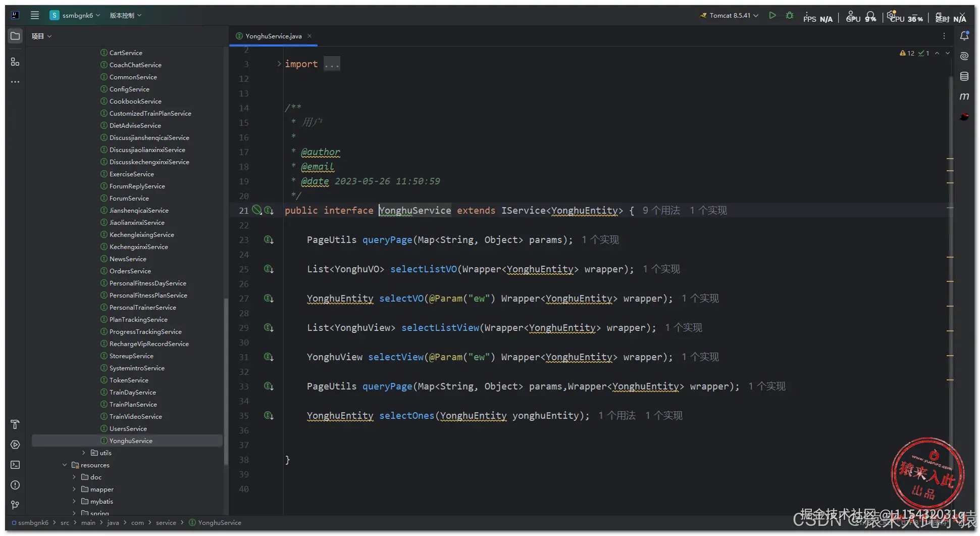Click the service breadcrumb
The image size is (980, 536).
coord(166,522)
